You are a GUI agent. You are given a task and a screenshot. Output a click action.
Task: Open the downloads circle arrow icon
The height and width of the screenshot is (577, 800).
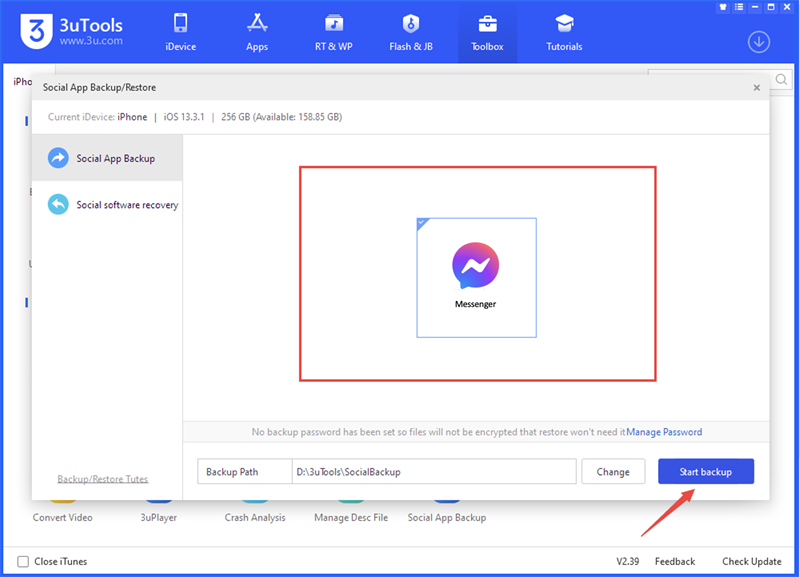coord(759,42)
